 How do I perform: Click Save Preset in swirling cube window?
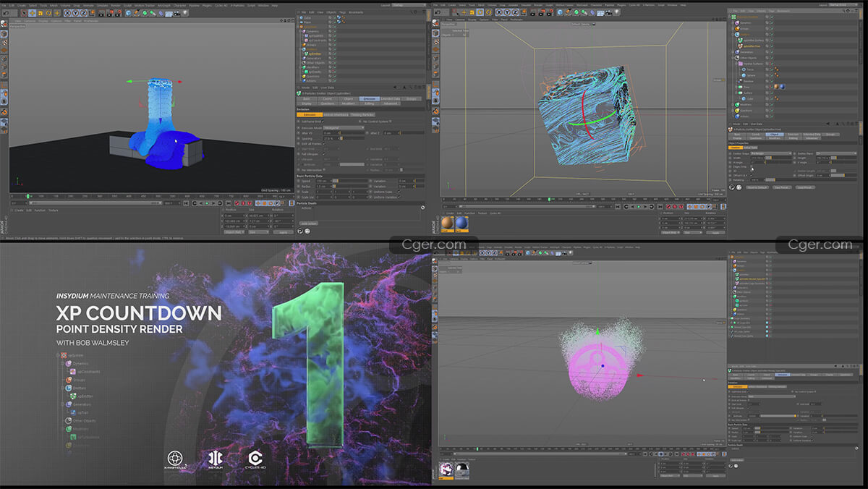[x=782, y=187]
